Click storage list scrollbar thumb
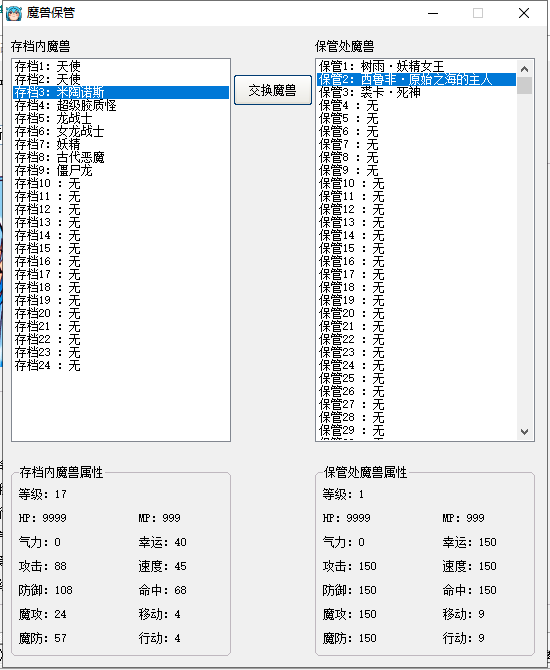 pyautogui.click(x=525, y=85)
